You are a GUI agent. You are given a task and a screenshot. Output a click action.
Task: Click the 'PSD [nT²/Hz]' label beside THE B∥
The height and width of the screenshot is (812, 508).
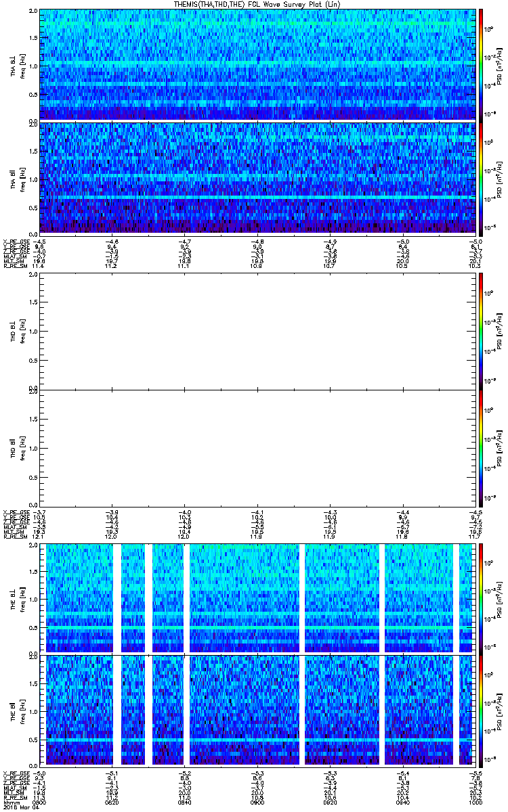click(501, 711)
